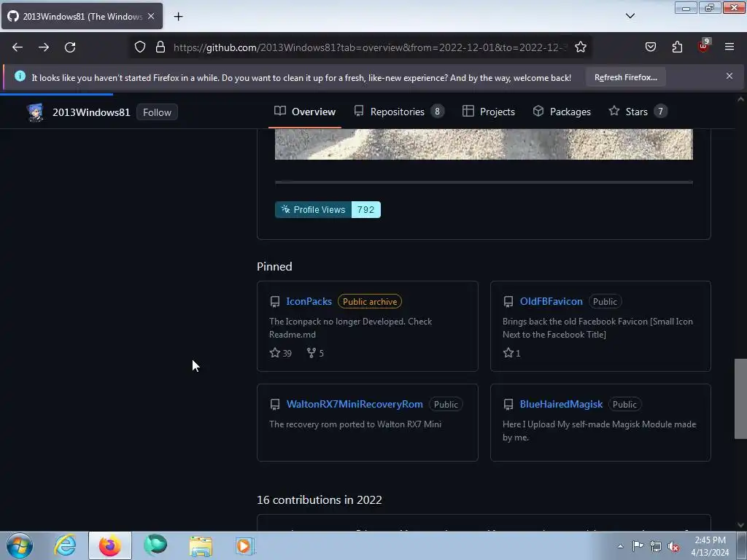Screen dimensions: 747x560
Task: Click the scrollbar up arrow
Action: tap(740, 99)
